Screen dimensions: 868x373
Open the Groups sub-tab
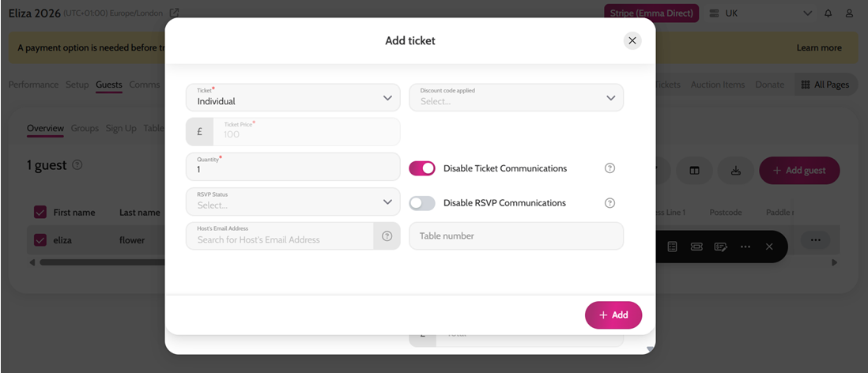pos(85,128)
